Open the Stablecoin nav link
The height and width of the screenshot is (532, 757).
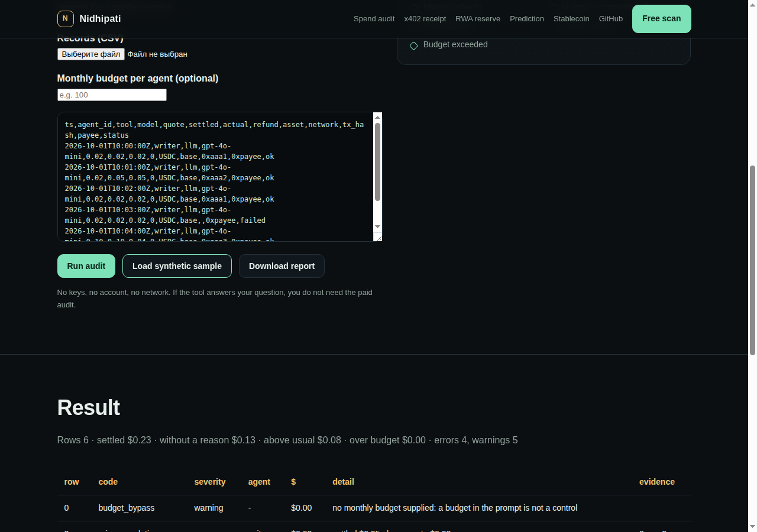571,19
